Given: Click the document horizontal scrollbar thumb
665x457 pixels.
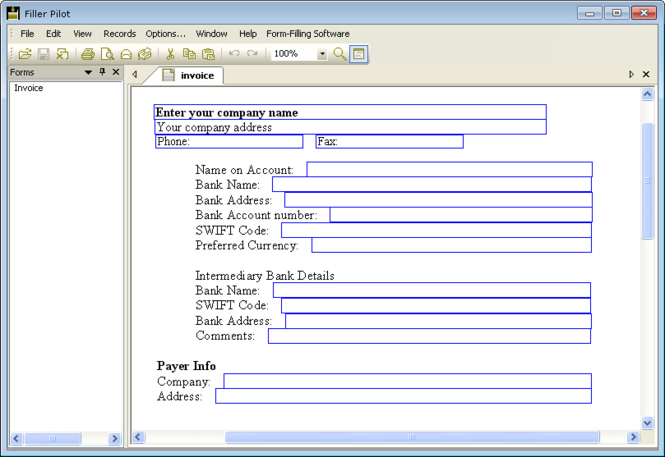Looking at the screenshot, I should click(x=412, y=437).
